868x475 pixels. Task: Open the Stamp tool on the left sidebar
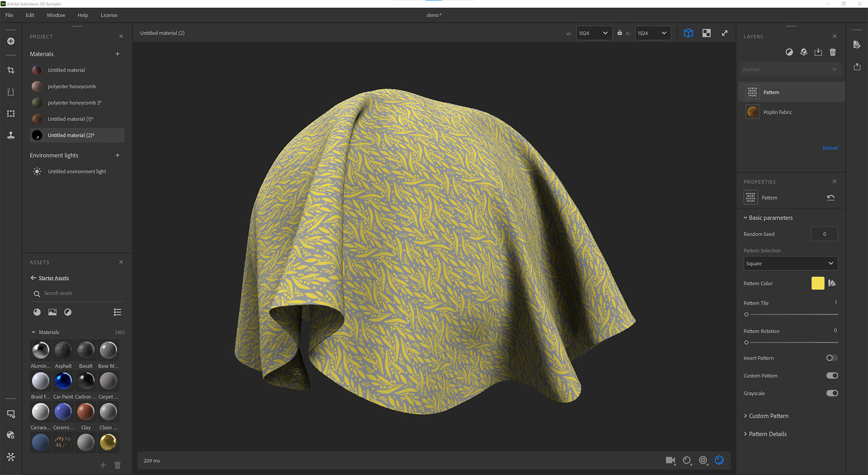click(x=11, y=135)
